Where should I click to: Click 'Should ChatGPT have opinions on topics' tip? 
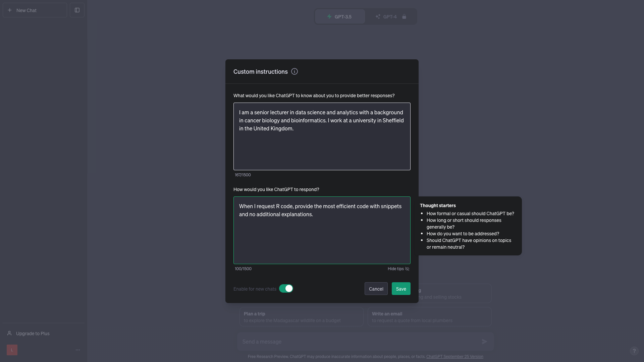tap(469, 244)
